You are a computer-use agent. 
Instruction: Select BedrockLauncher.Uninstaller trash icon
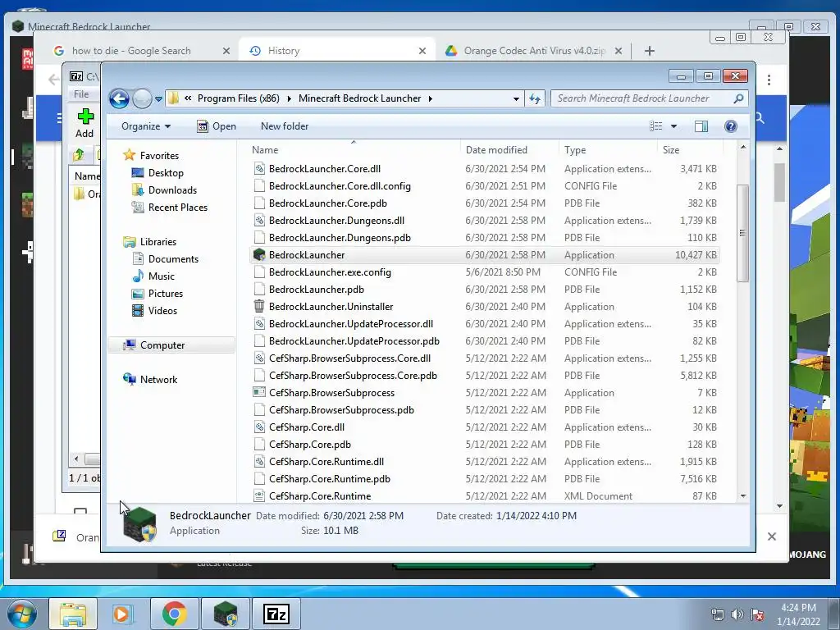point(259,307)
